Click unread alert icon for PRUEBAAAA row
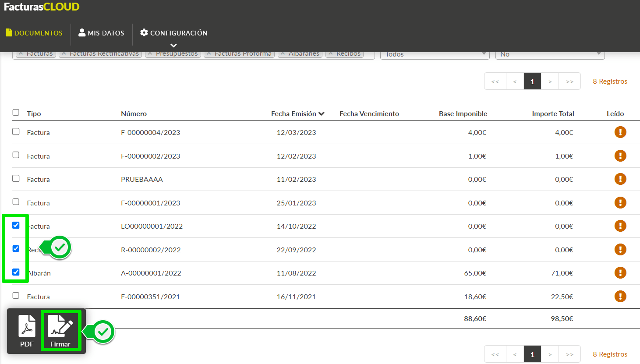 620,179
